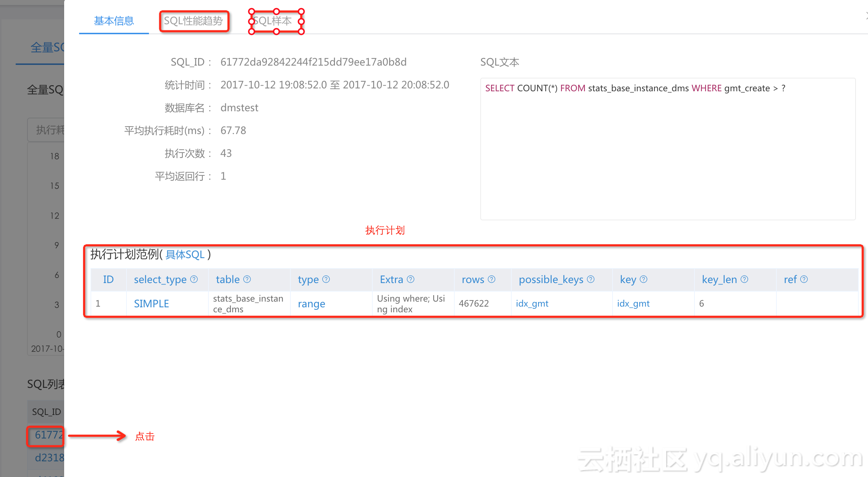868x477 pixels.
Task: Click inside the SQL文本 text box
Action: click(667, 150)
